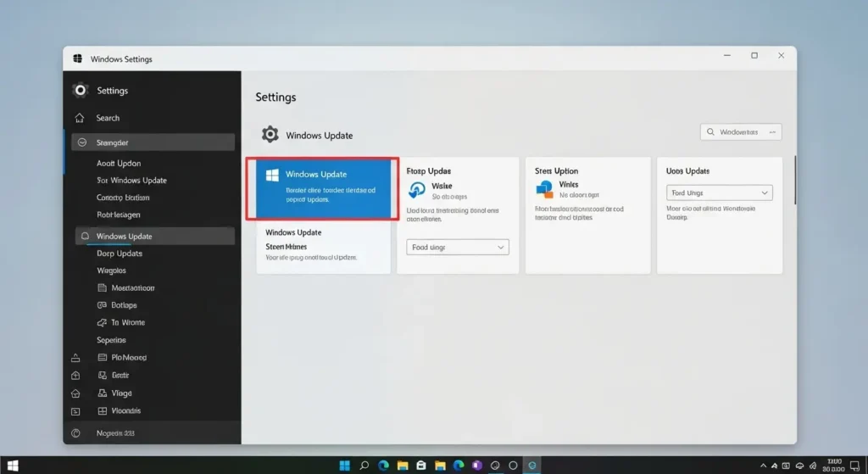
Task: Click the home icon beside Search
Action: pos(80,118)
